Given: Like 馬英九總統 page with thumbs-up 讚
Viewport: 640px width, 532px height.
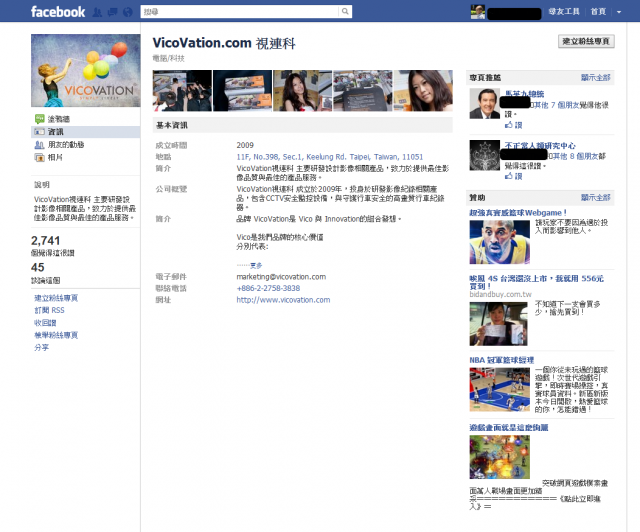Looking at the screenshot, I should pos(513,125).
